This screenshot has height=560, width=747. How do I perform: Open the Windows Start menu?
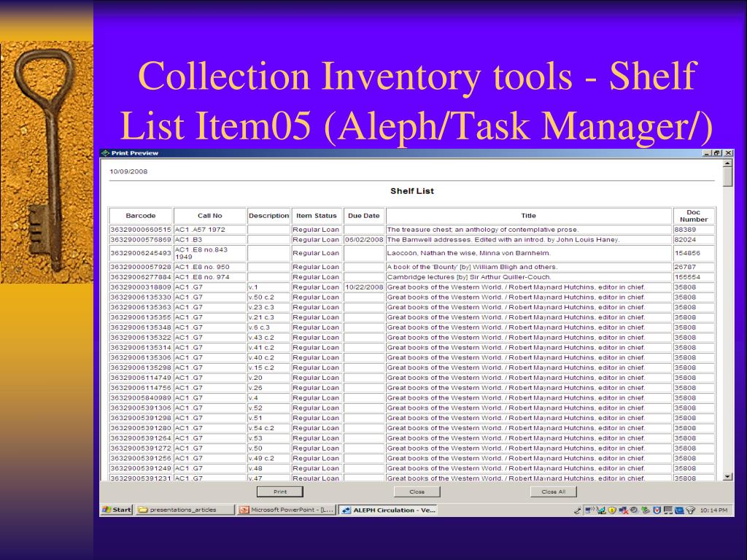(x=117, y=510)
